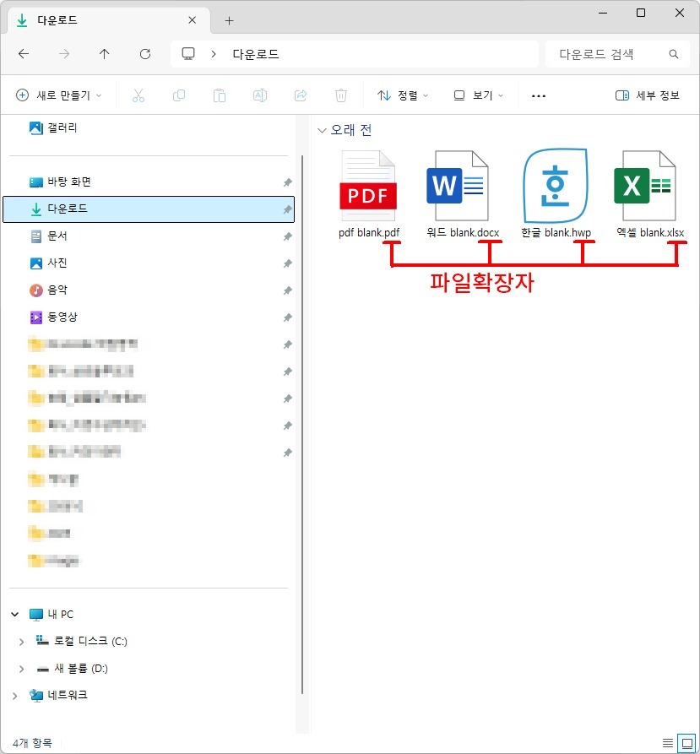
Task: Select the 워드 blank.docx Word file icon
Action: point(458,186)
